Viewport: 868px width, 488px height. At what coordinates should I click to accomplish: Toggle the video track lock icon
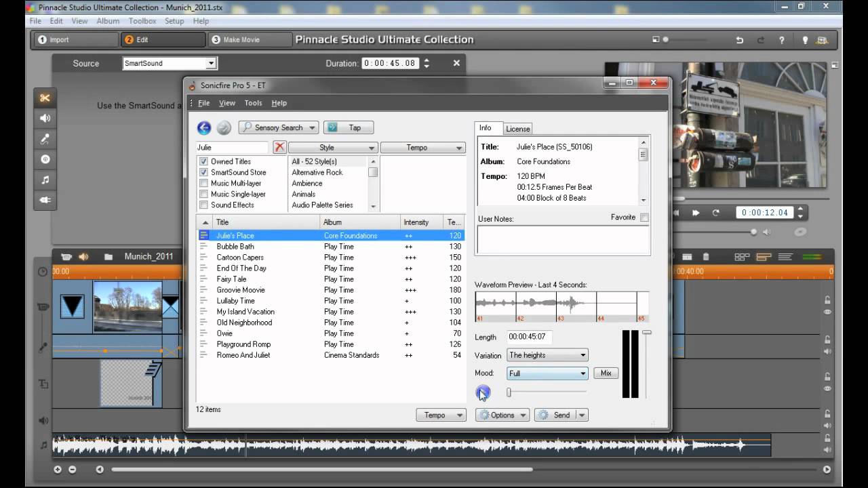coord(827,300)
